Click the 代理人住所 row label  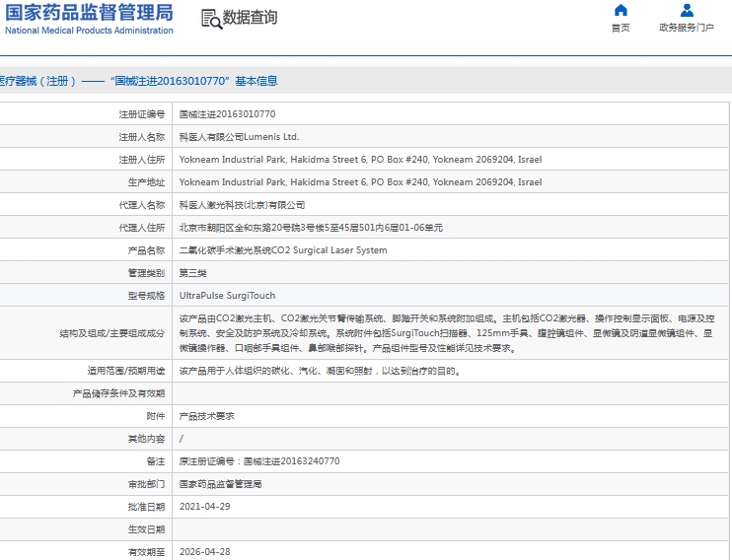(141, 228)
